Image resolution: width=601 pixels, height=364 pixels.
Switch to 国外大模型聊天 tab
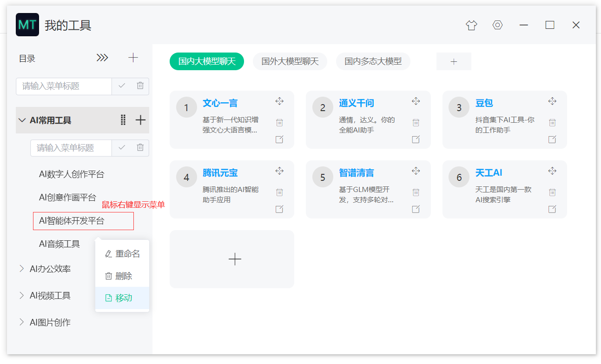[x=290, y=61]
